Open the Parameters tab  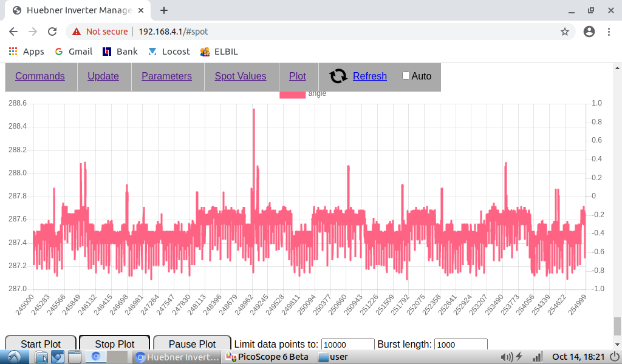tap(166, 76)
